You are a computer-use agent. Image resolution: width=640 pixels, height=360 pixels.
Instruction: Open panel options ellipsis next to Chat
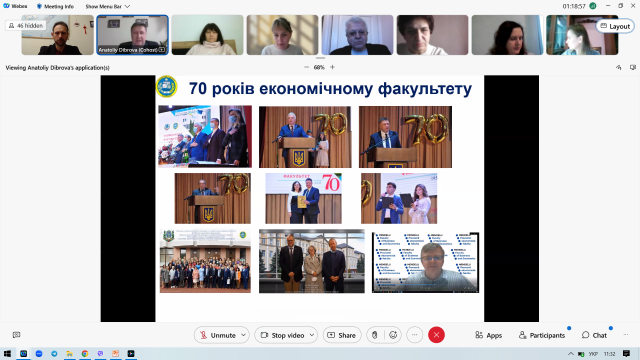626,335
